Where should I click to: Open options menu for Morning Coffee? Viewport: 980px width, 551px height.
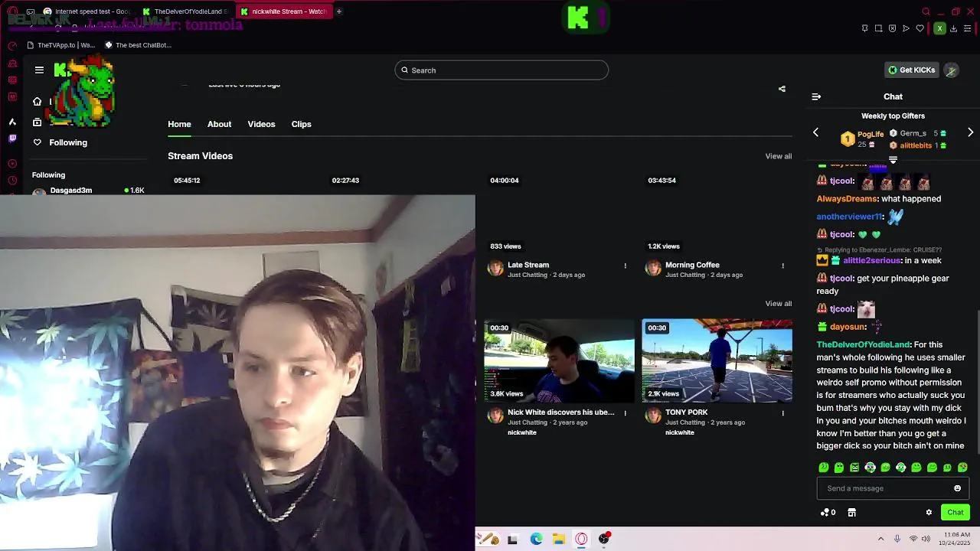coord(782,266)
